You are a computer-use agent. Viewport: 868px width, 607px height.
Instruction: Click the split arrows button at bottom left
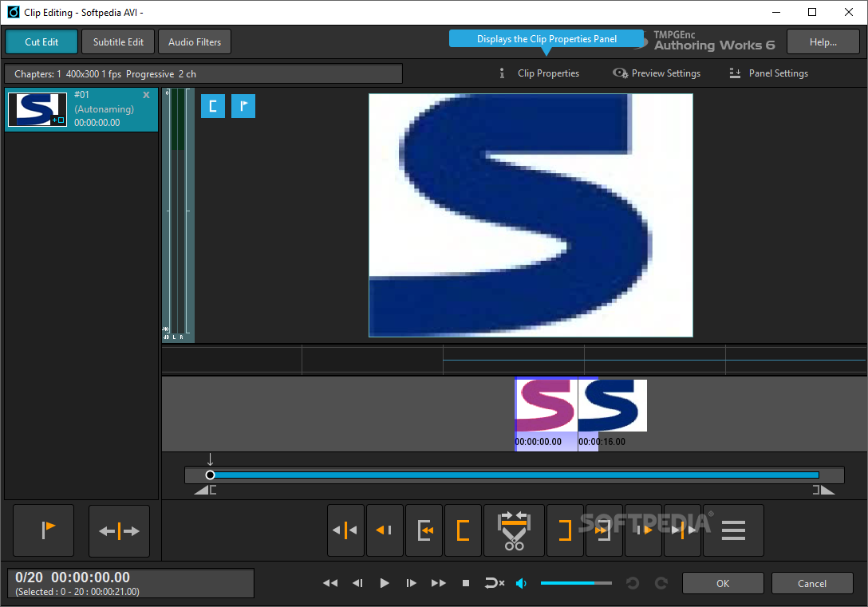click(x=119, y=530)
